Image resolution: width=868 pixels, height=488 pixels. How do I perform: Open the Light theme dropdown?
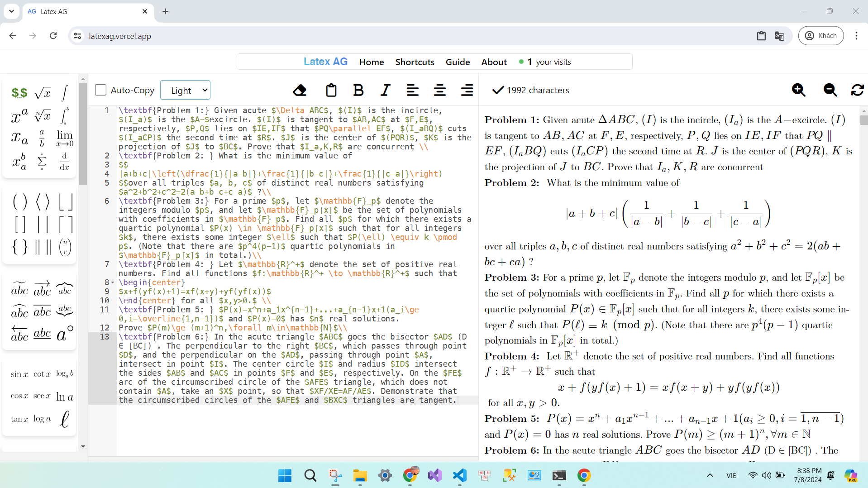click(186, 90)
